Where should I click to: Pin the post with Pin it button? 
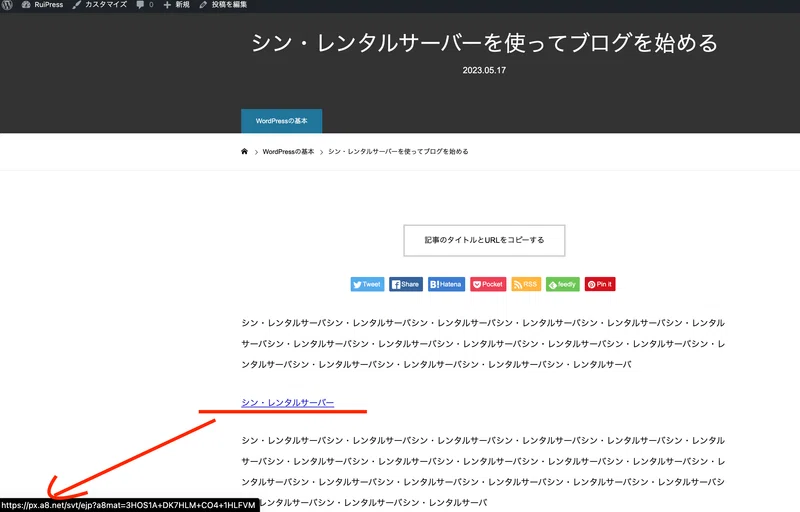[x=600, y=284]
